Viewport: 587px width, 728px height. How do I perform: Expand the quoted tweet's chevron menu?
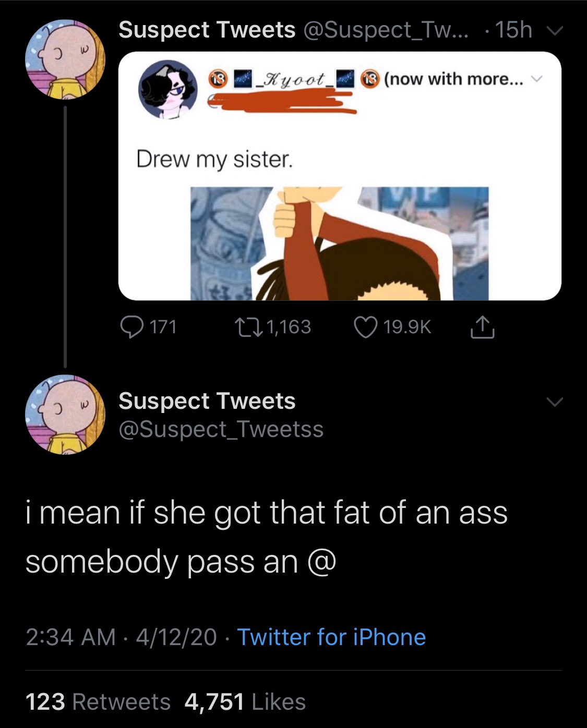pyautogui.click(x=536, y=79)
